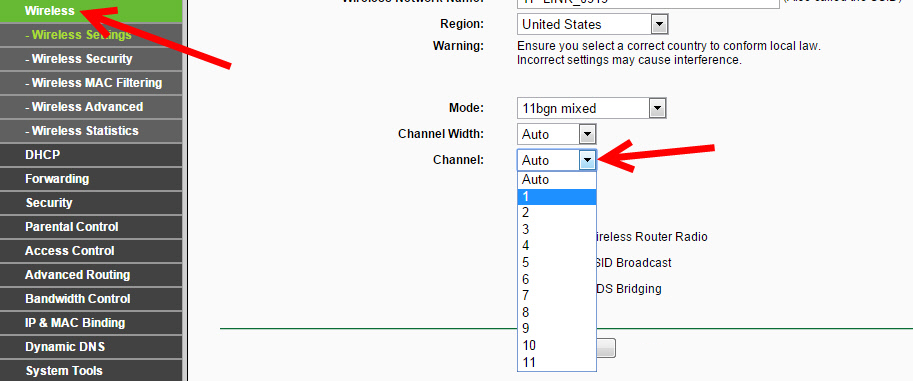Screen dimensions: 913x381
Task: Choose channel 11 from the list
Action: pyautogui.click(x=557, y=362)
